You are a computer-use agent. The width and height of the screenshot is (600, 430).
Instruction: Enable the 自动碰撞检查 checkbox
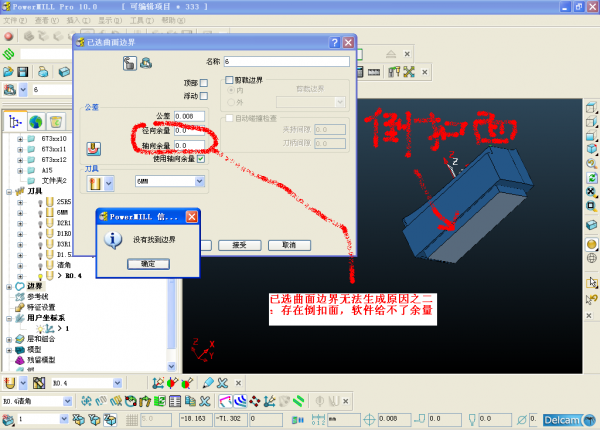pyautogui.click(x=229, y=118)
